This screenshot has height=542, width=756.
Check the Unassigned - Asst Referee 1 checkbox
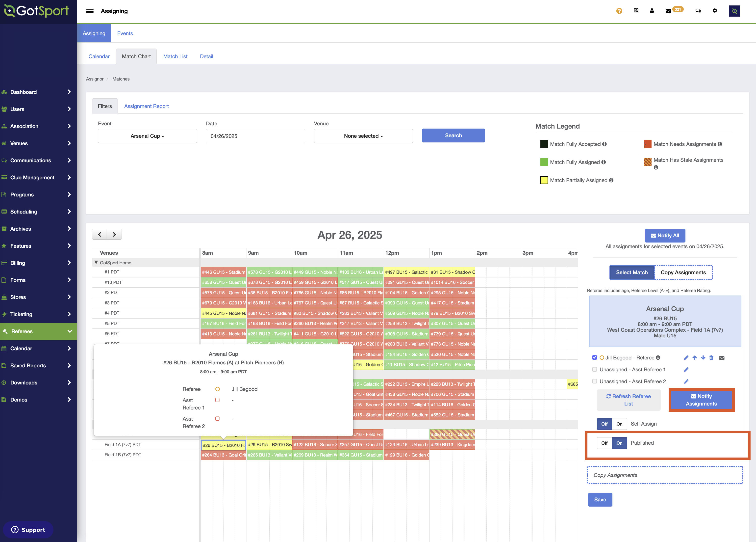(594, 369)
